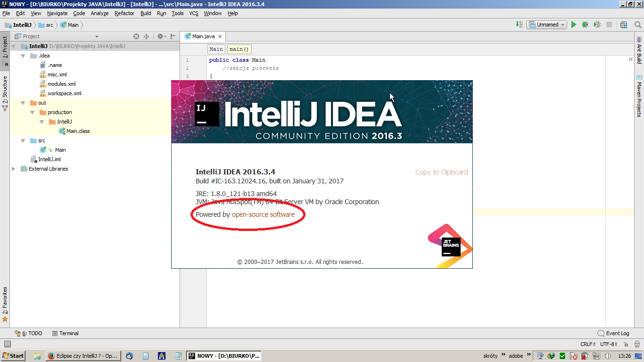Viewport: 644px width, 362px height.
Task: Change UTF-8 file encoding
Action: pyautogui.click(x=609, y=344)
